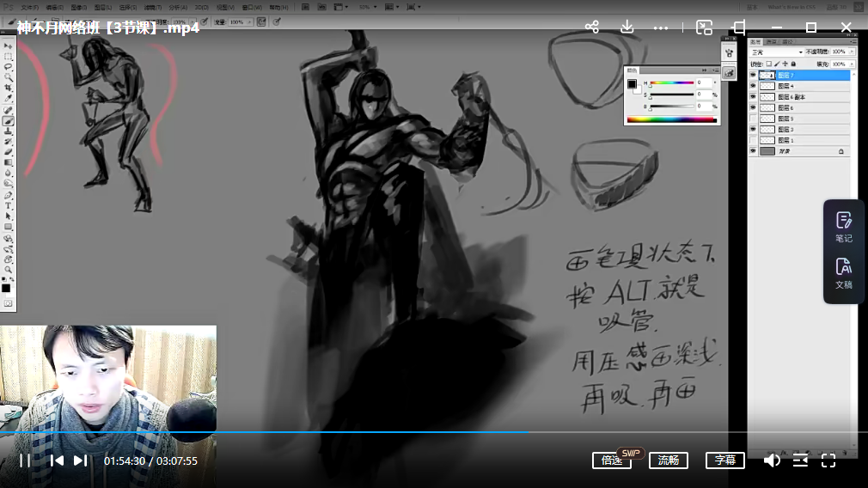Select the Crop tool
This screenshot has width=868, height=488.
pos(8,88)
